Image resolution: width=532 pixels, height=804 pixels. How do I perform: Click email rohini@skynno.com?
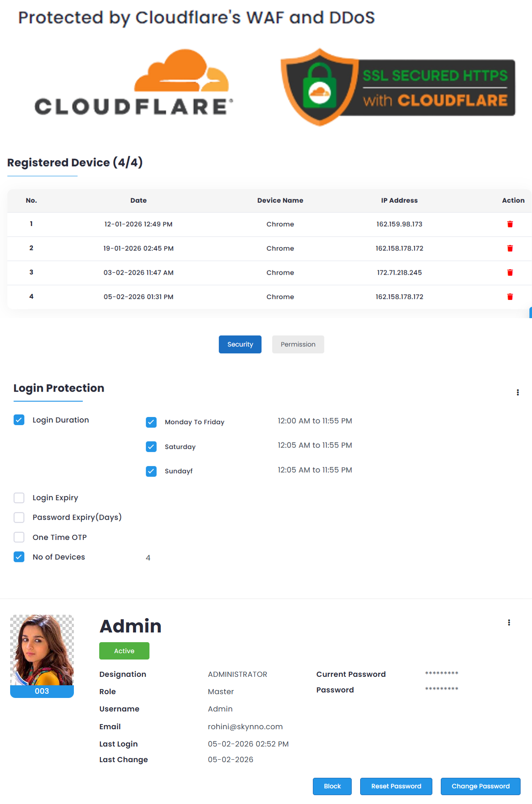(x=245, y=727)
